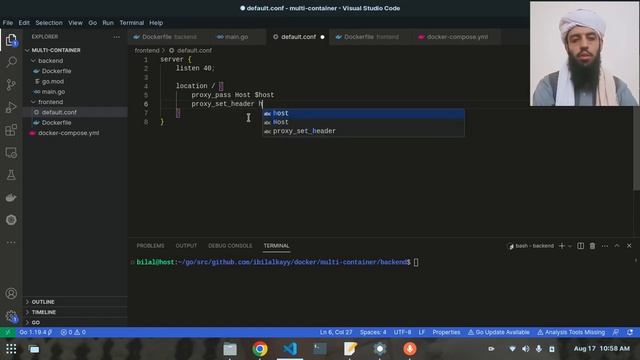Screen dimensions: 640x360
Task: Switch to PROBLEMS panel tab
Action: pos(150,246)
